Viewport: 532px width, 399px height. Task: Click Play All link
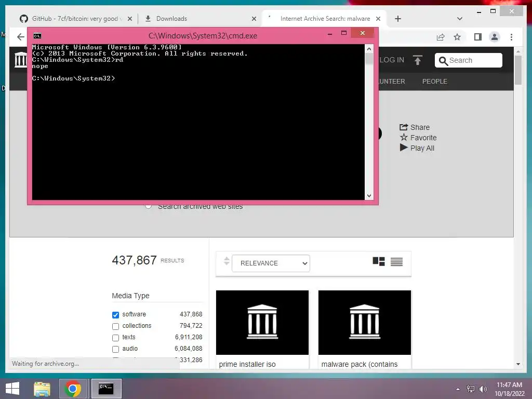click(x=417, y=148)
